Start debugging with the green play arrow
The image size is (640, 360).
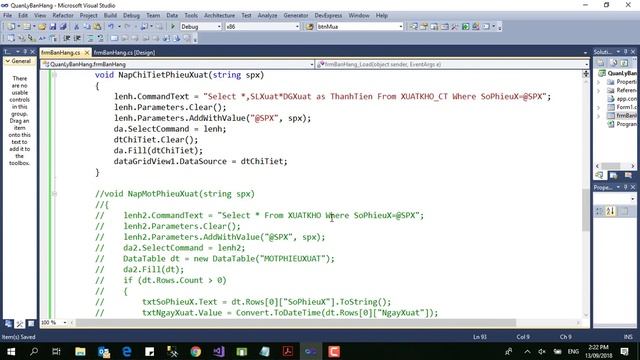[173, 27]
